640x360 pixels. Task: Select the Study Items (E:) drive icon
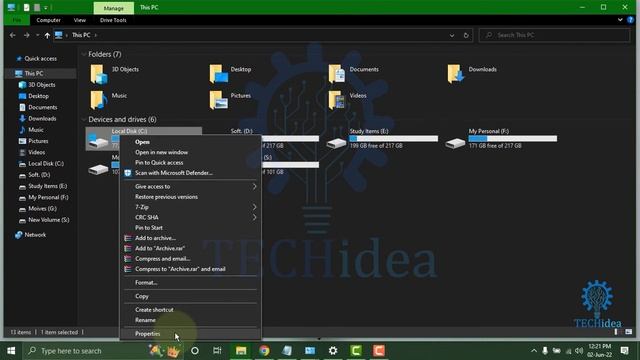coord(336,143)
